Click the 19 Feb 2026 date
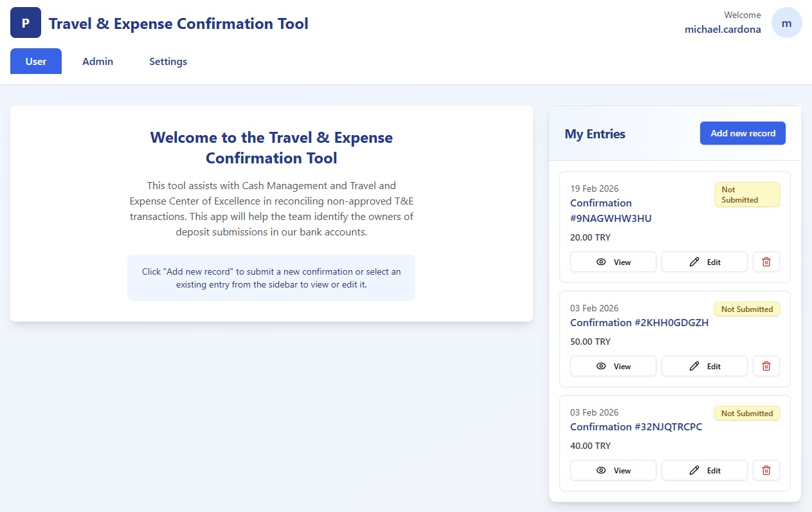The image size is (812, 512). [x=594, y=188]
